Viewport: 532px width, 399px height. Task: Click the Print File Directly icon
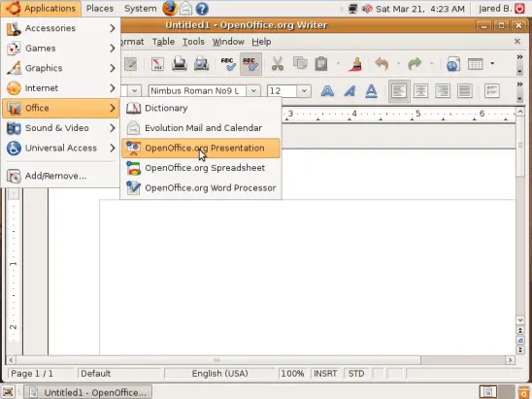click(180, 64)
